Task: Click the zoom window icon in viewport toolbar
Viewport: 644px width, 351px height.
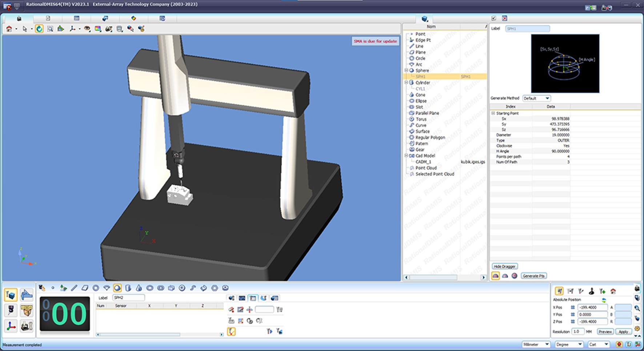Action: tap(50, 29)
